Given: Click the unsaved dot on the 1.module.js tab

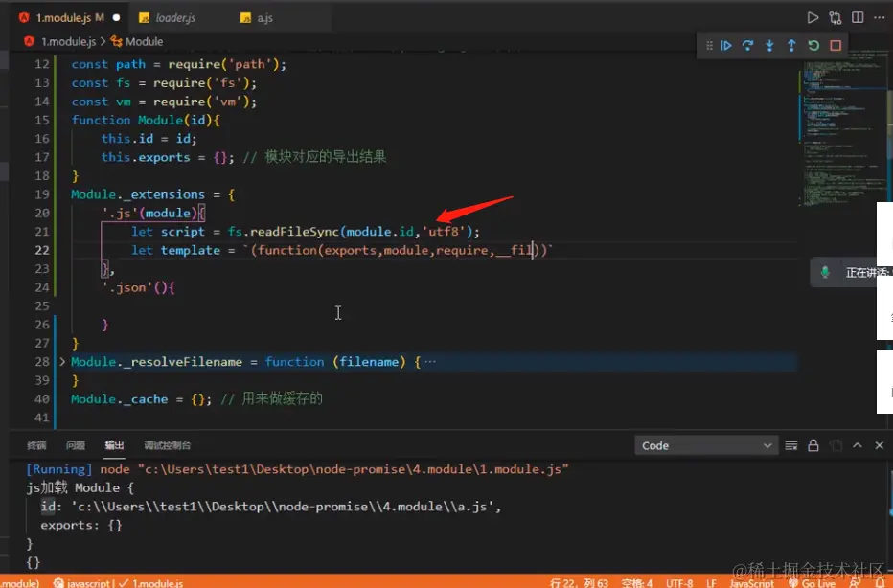Looking at the screenshot, I should pos(116,18).
